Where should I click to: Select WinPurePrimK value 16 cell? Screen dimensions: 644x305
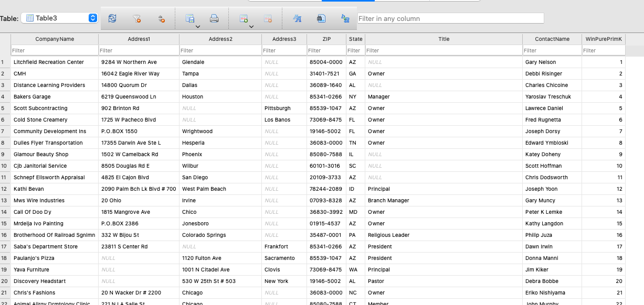coord(604,235)
